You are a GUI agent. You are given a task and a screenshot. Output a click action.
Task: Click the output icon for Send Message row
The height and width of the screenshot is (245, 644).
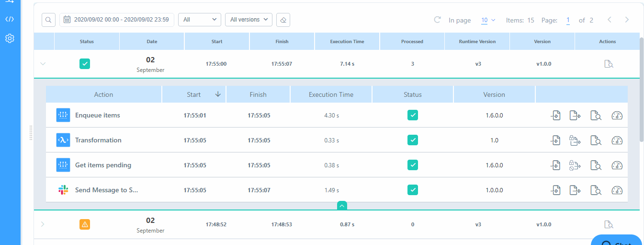pos(575,190)
